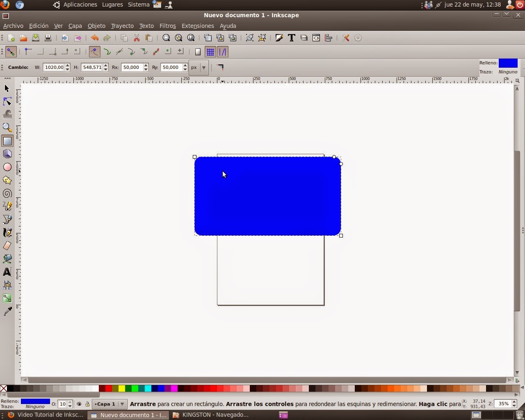The image size is (525, 420).
Task: Click the Print document icon
Action: click(x=48, y=38)
